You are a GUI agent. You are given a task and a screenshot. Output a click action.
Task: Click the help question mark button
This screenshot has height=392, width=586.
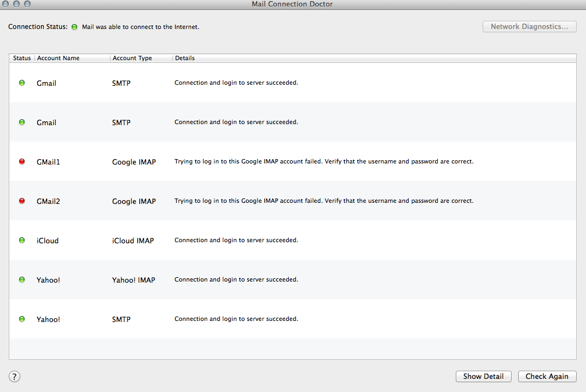(15, 376)
